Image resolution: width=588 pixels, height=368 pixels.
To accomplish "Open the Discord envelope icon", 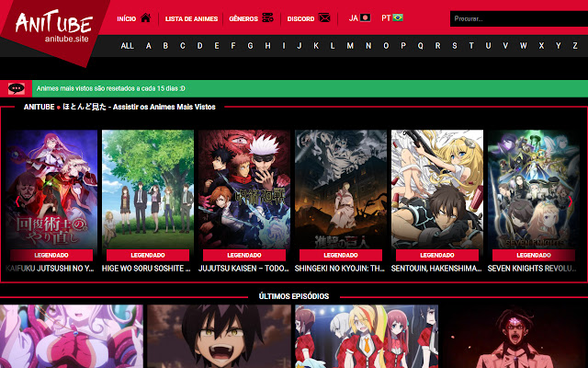I will click(x=324, y=17).
